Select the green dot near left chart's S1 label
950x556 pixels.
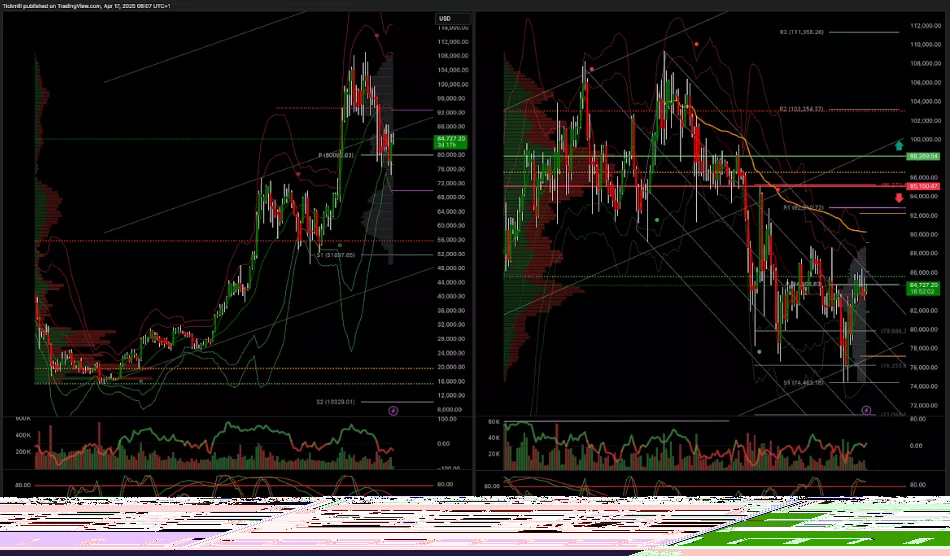(340, 245)
